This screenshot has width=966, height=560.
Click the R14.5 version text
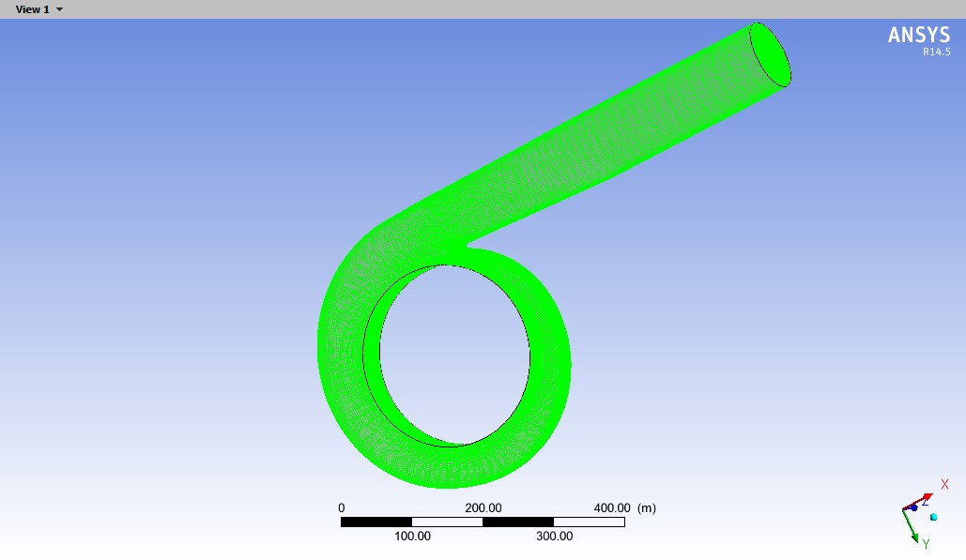(935, 53)
